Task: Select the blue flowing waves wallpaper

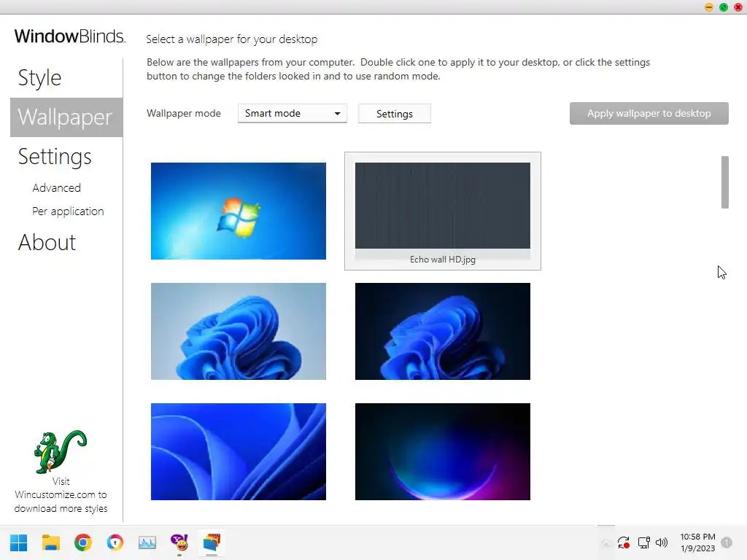Action: [239, 451]
